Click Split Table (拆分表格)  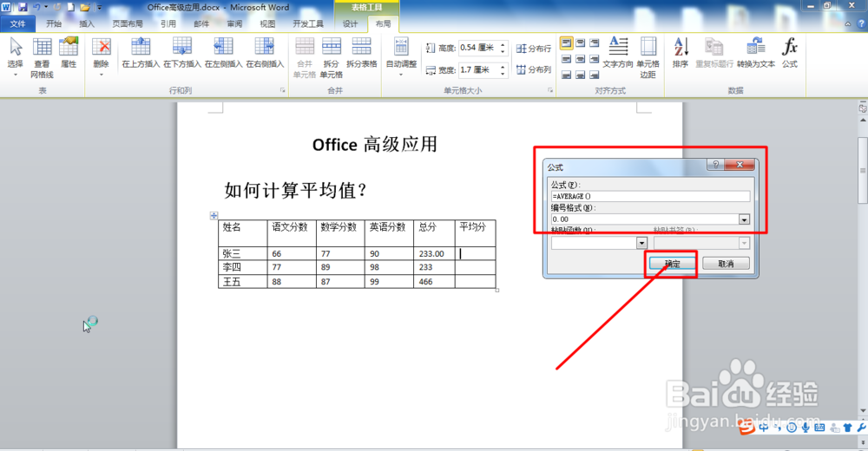(361, 53)
